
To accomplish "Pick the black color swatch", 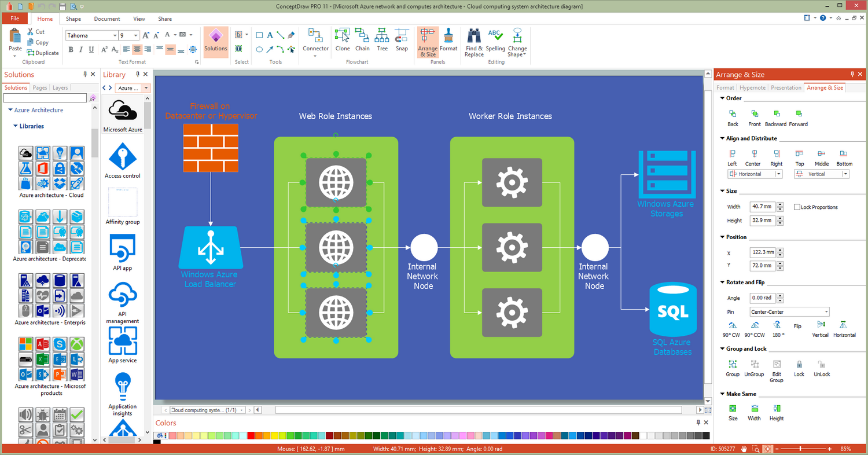I will click(157, 442).
